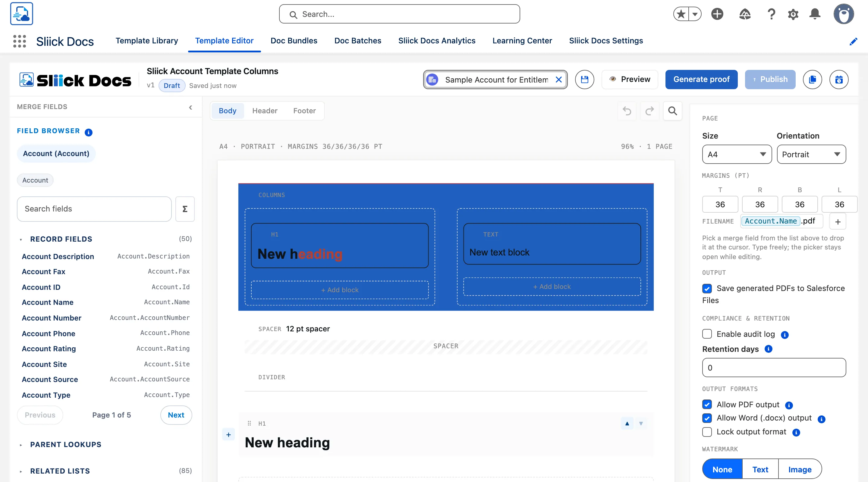
Task: Move the H1 block up
Action: pyautogui.click(x=627, y=423)
